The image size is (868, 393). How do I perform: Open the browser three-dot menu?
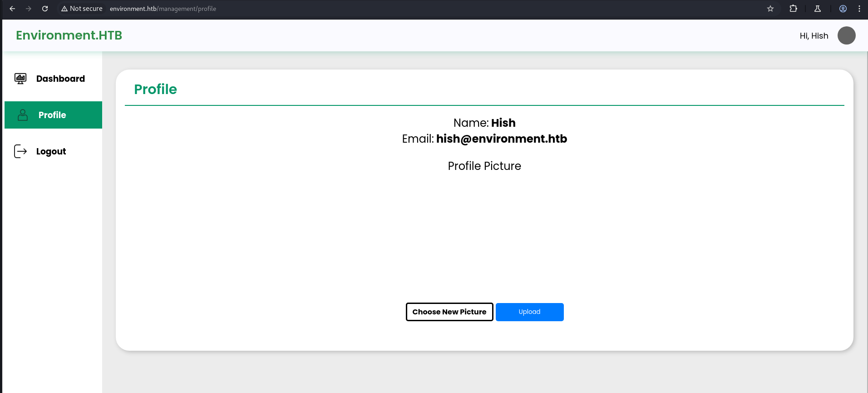859,9
